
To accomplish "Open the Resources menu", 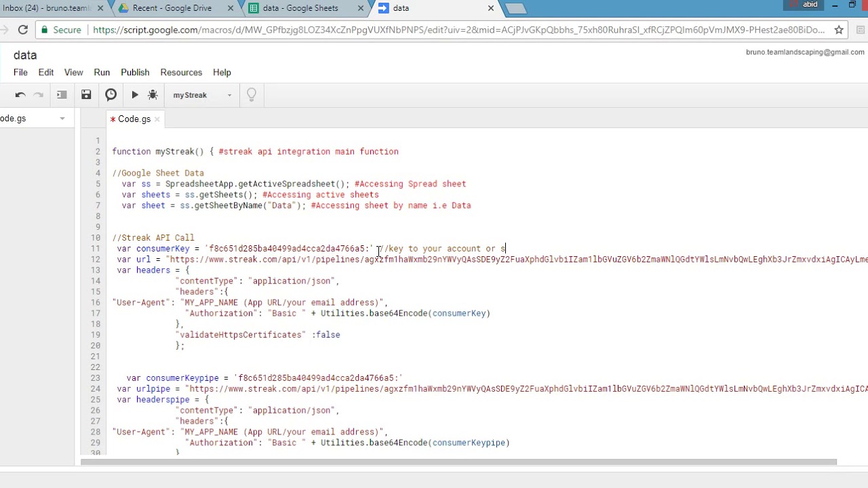I will [x=181, y=73].
